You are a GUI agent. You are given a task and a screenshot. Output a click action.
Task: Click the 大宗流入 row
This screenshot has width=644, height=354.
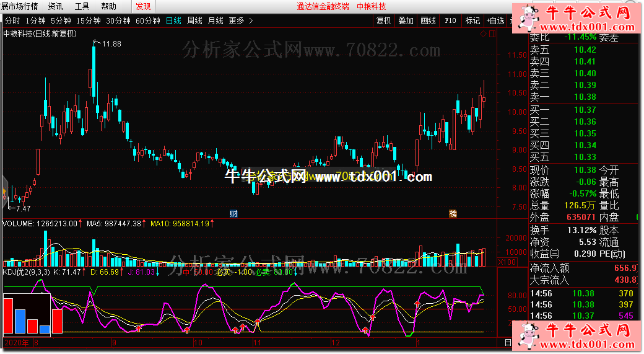pos(584,280)
